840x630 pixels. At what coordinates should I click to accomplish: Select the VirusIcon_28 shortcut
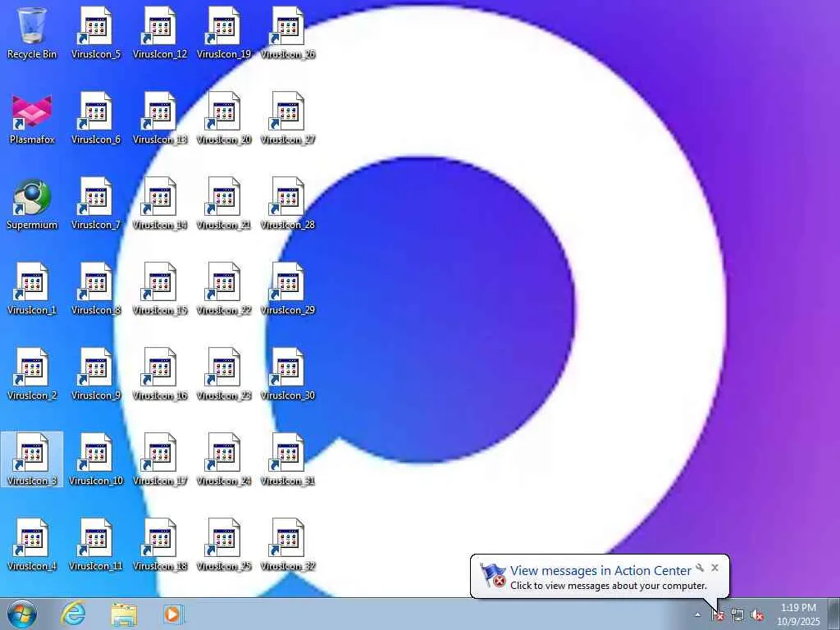288,204
